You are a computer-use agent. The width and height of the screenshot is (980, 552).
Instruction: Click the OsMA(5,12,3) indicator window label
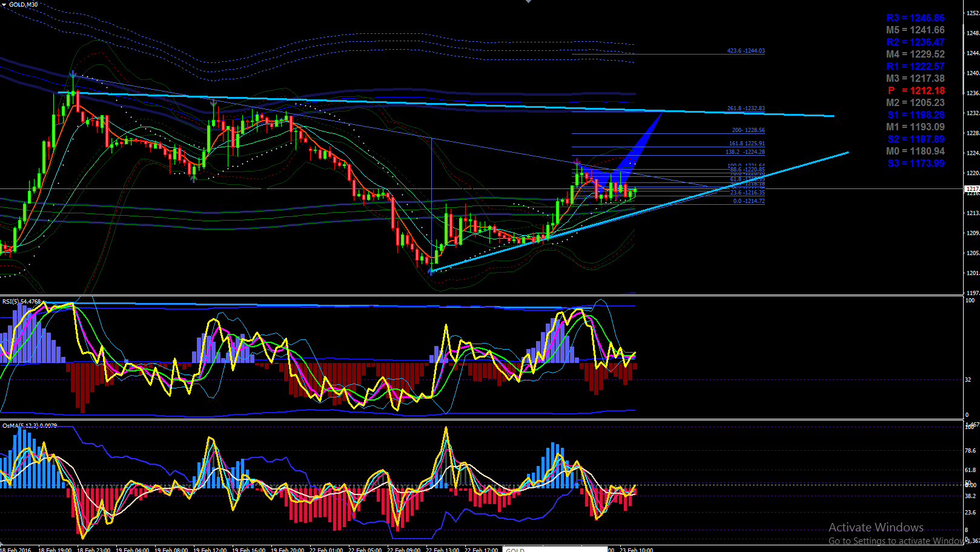[29, 426]
